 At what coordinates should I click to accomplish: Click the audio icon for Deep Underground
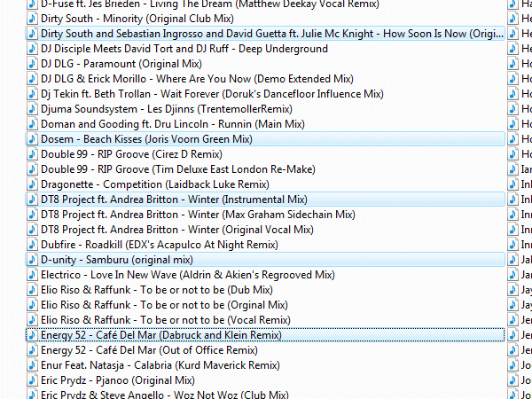point(32,49)
